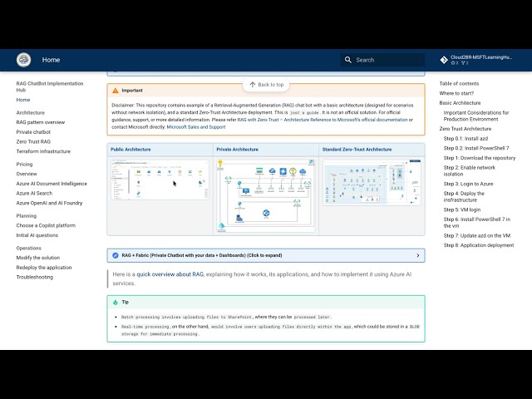
Task: Follow the quick overview about RAG link
Action: pyautogui.click(x=170, y=274)
